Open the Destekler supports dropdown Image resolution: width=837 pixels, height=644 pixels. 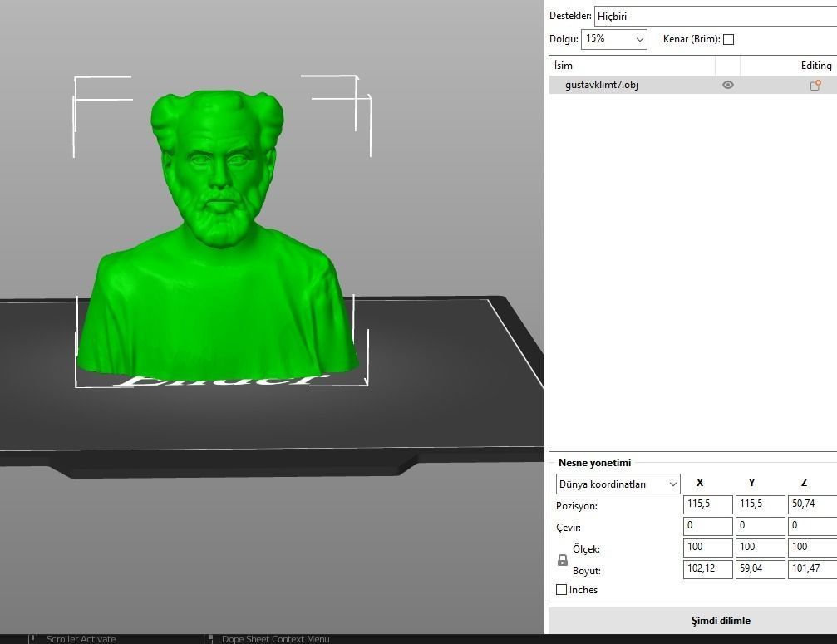click(716, 16)
